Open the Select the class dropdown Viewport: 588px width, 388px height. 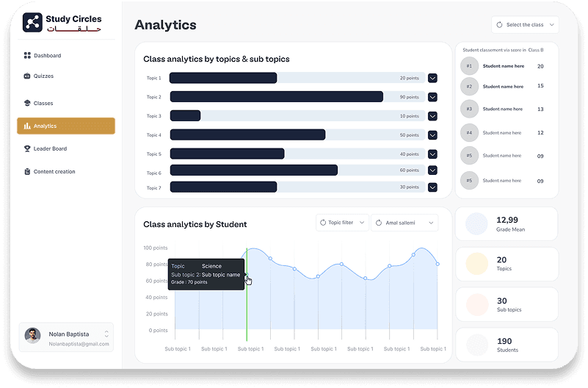525,25
